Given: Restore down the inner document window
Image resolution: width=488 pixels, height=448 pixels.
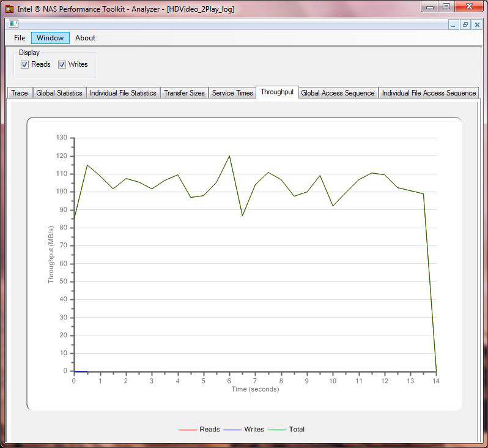Looking at the screenshot, I should (x=465, y=24).
